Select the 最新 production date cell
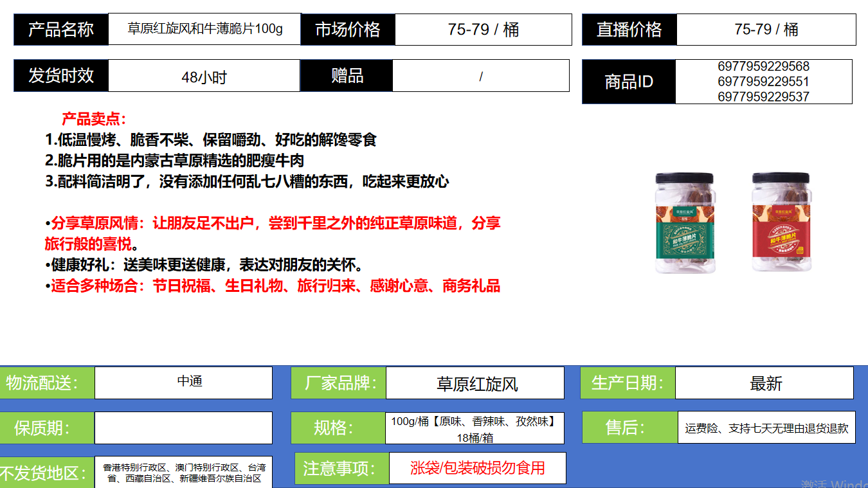 tap(764, 383)
